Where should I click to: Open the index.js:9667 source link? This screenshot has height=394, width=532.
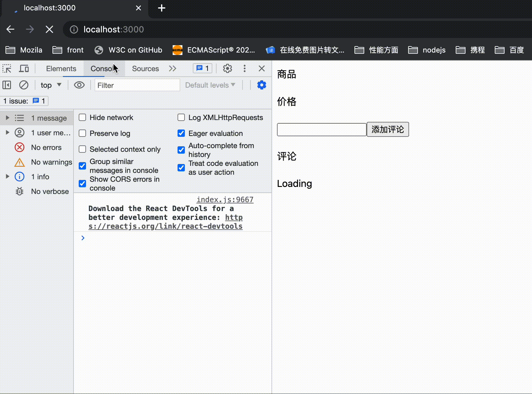(225, 199)
